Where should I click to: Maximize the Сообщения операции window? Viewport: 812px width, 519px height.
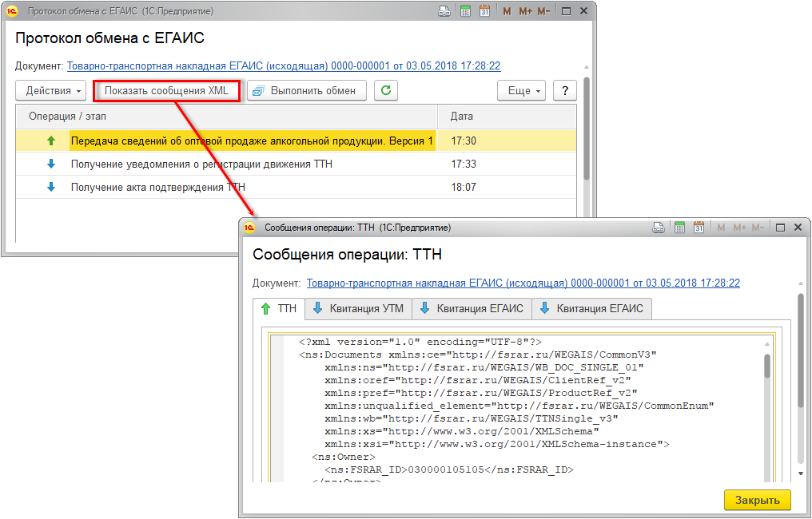[780, 227]
